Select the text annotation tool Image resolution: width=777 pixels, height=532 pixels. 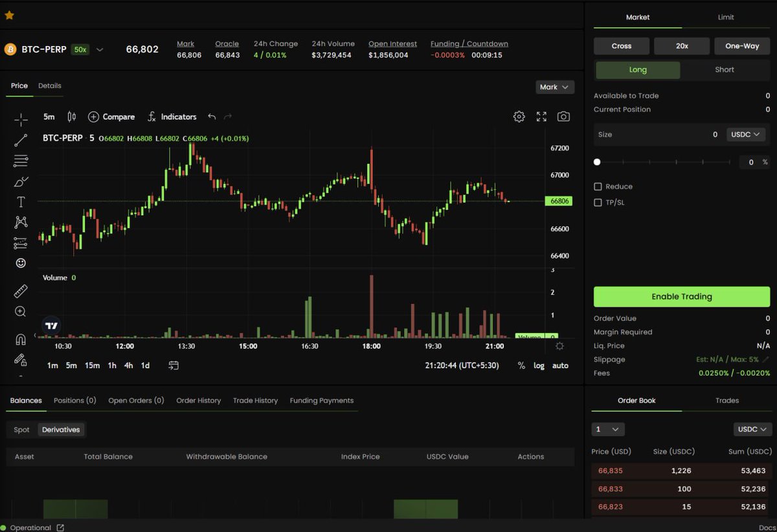click(x=20, y=201)
